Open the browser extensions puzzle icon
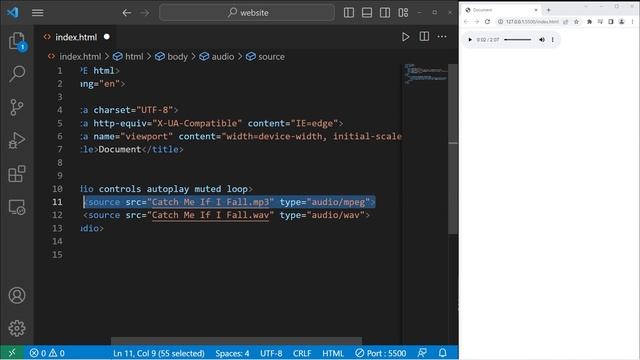640x360 pixels. pyautogui.click(x=589, y=22)
